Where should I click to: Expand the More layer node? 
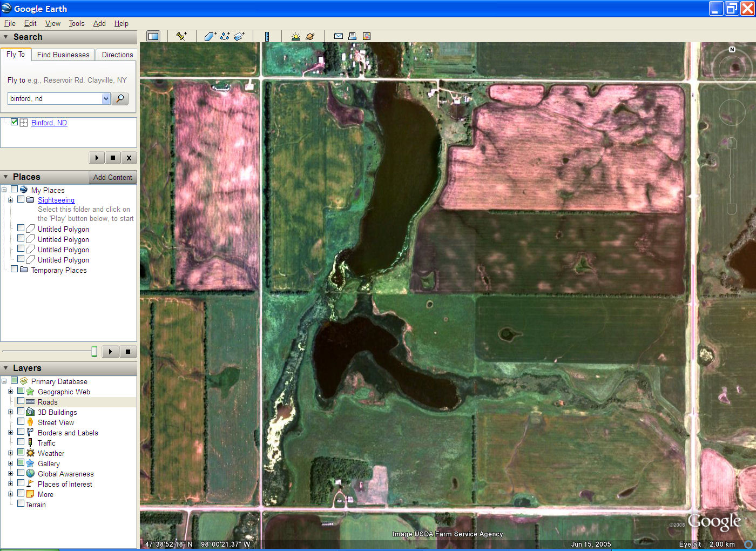[10, 494]
